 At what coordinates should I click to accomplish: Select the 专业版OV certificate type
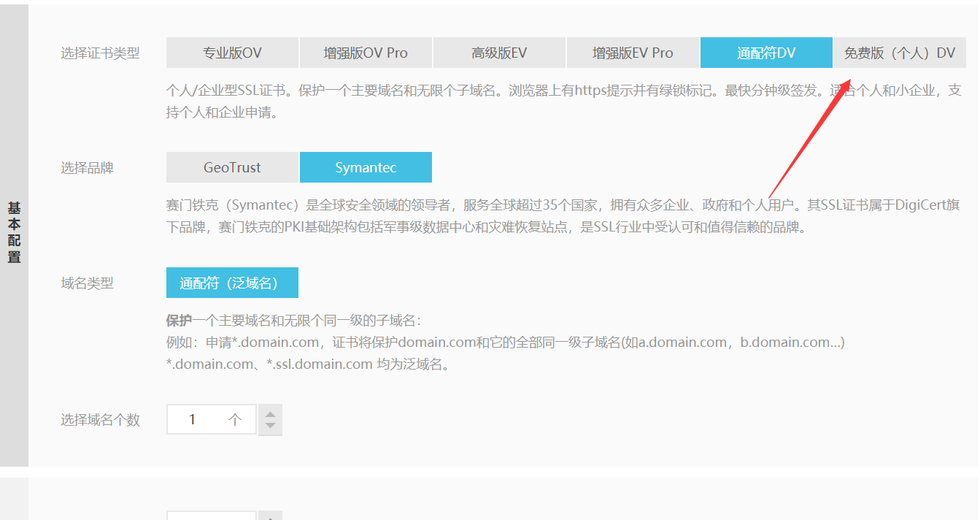pos(232,53)
